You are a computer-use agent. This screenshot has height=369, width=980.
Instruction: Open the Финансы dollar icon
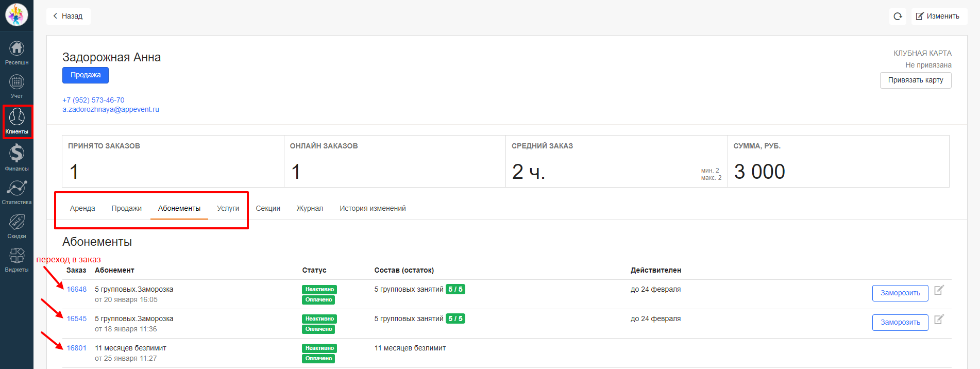[x=16, y=157]
